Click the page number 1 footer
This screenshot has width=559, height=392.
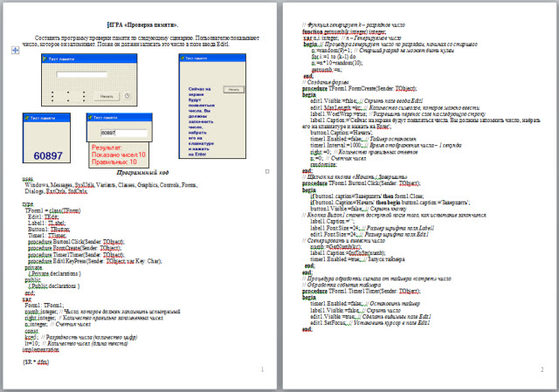tap(263, 370)
